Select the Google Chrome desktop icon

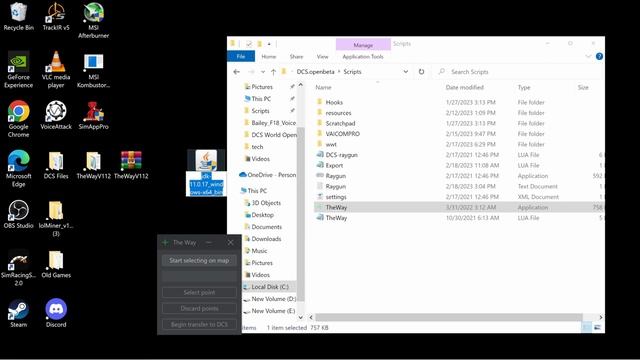click(18, 119)
